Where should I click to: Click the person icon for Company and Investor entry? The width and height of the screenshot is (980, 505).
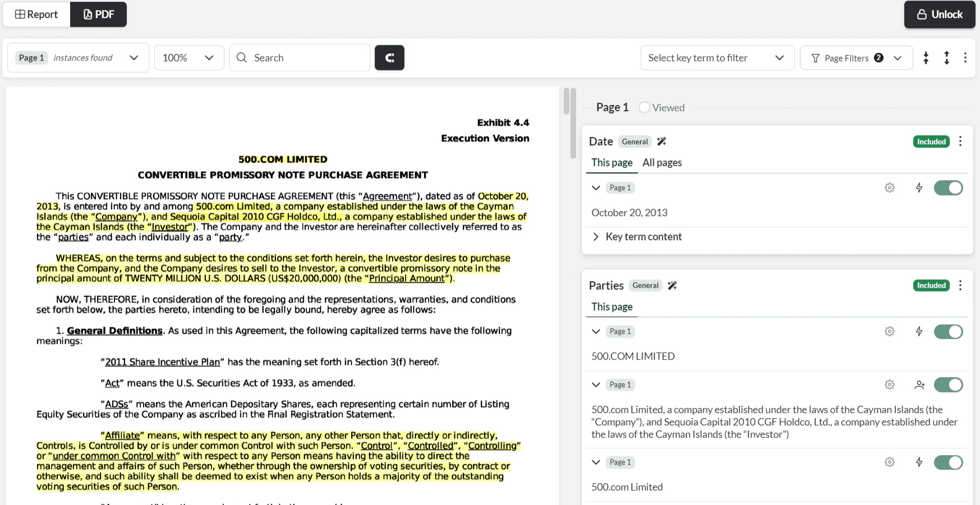tap(919, 385)
